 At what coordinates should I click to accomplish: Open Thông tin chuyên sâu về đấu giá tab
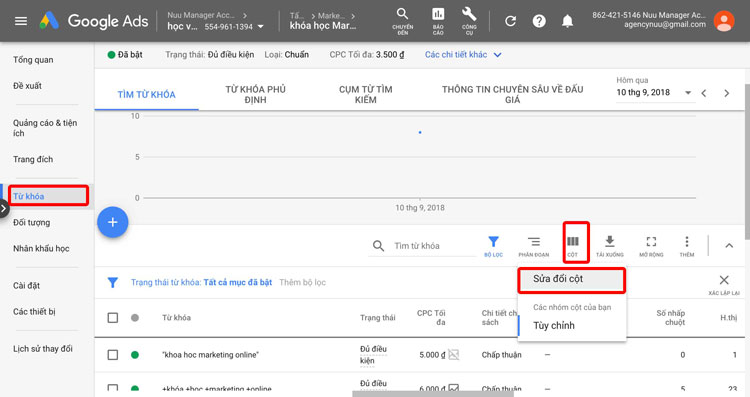coord(512,94)
